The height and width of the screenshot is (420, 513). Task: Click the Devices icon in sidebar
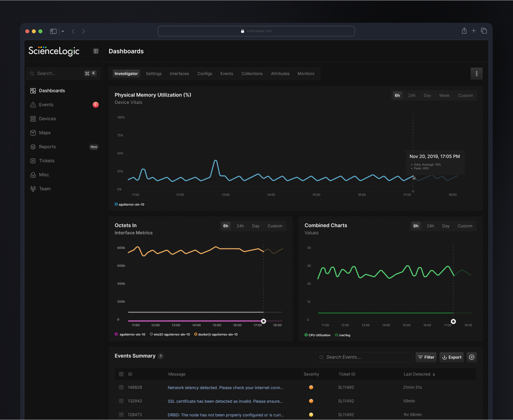33,119
